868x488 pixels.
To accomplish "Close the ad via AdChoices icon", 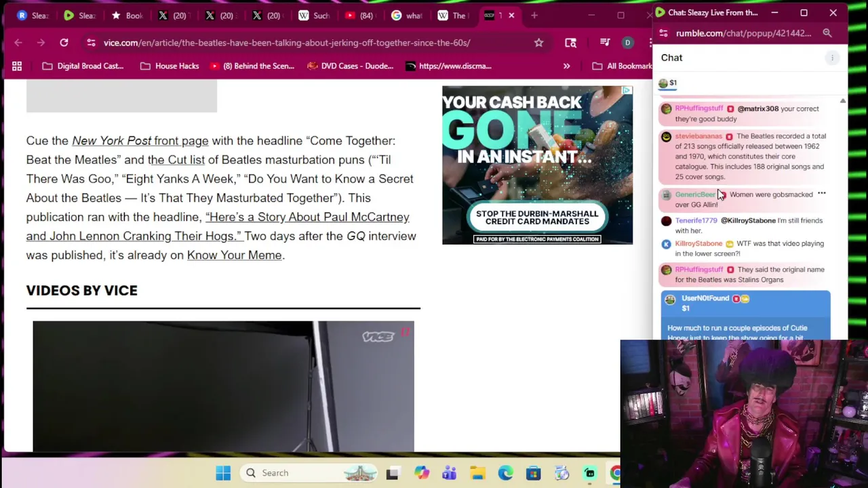I will 627,90.
